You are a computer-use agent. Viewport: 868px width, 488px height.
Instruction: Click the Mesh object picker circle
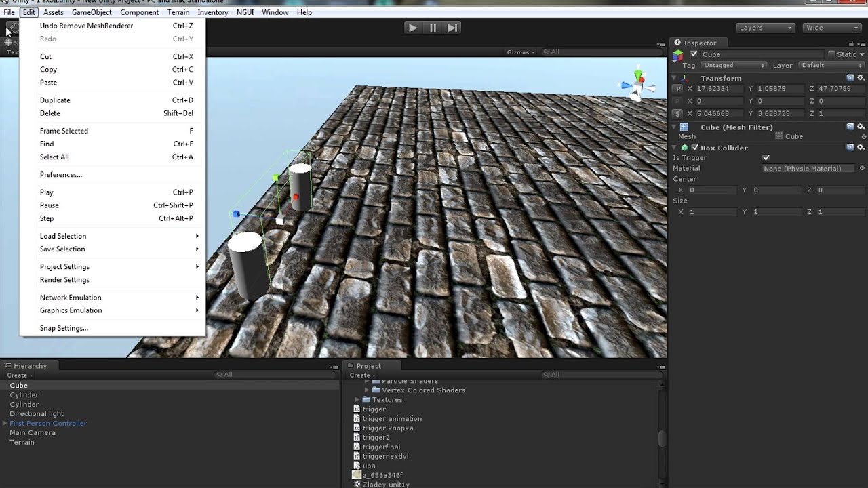click(x=863, y=136)
